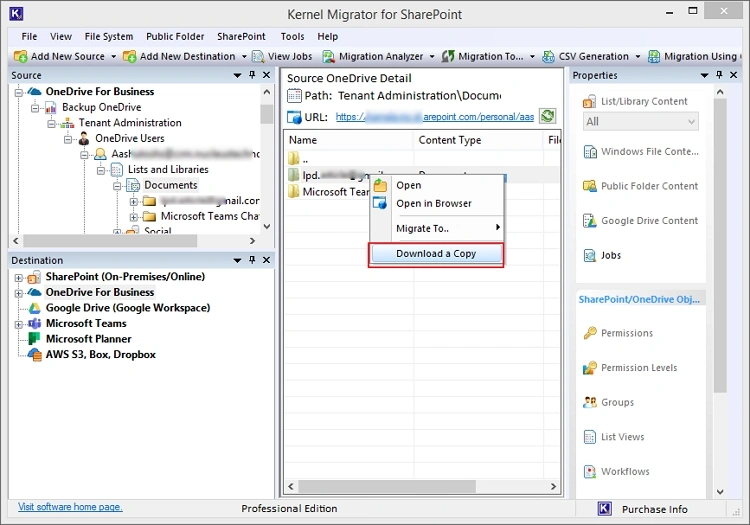750x525 pixels.
Task: Open the Properties panel options arrow
Action: (704, 75)
